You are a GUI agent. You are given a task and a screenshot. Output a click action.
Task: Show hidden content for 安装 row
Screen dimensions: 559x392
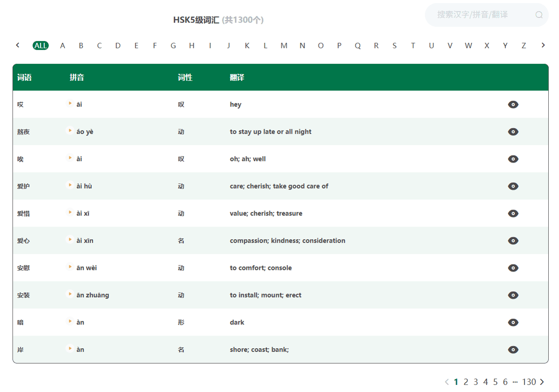point(513,295)
